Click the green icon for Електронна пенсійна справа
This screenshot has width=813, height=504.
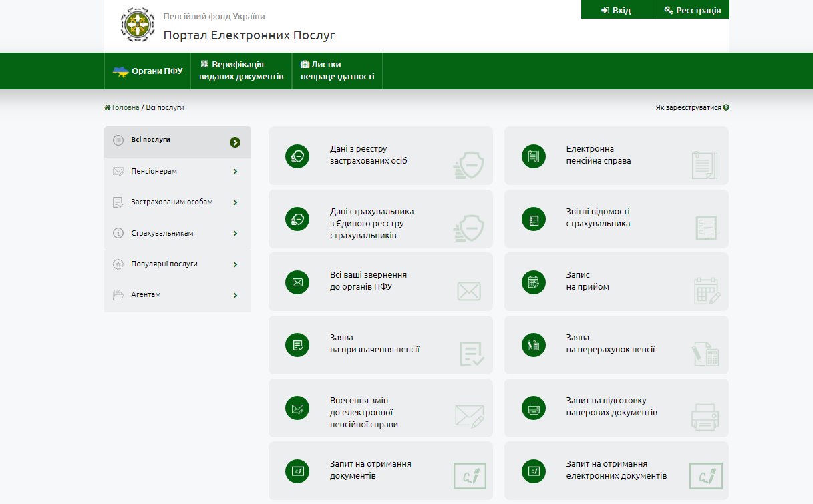(534, 156)
